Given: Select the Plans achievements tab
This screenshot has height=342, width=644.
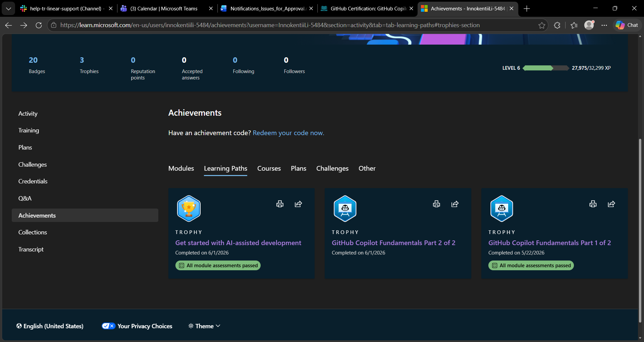Looking at the screenshot, I should click(299, 168).
